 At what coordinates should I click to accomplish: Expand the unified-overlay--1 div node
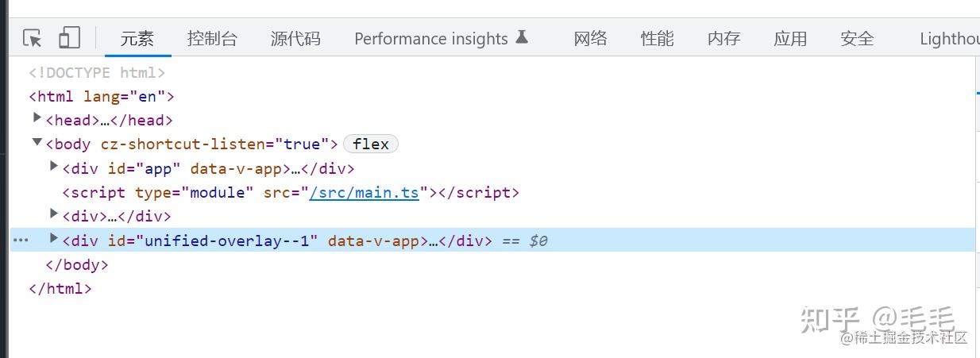click(54, 238)
